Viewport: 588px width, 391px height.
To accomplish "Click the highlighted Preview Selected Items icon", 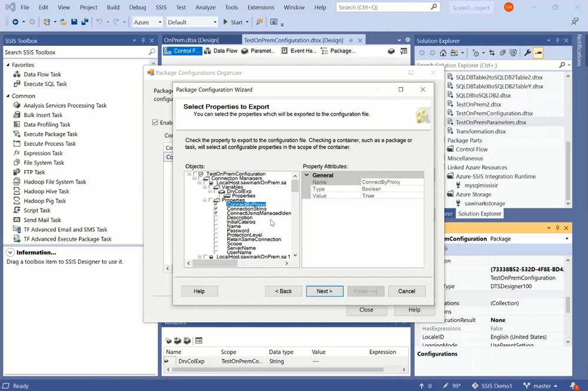I will click(538, 53).
